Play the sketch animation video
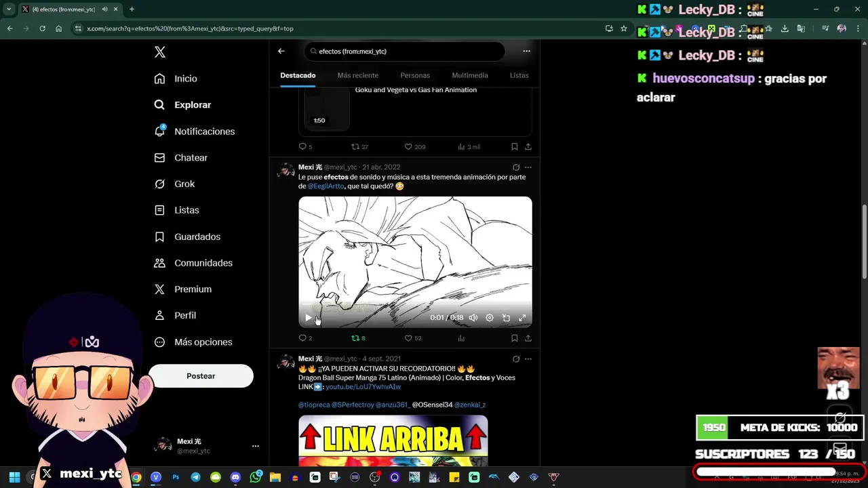This screenshot has height=488, width=868. pyautogui.click(x=309, y=318)
